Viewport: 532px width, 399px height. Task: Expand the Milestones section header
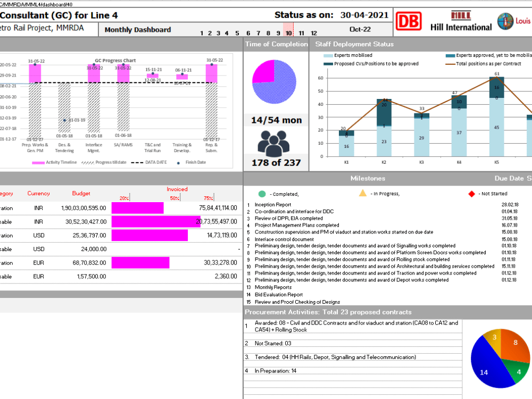pos(368,178)
